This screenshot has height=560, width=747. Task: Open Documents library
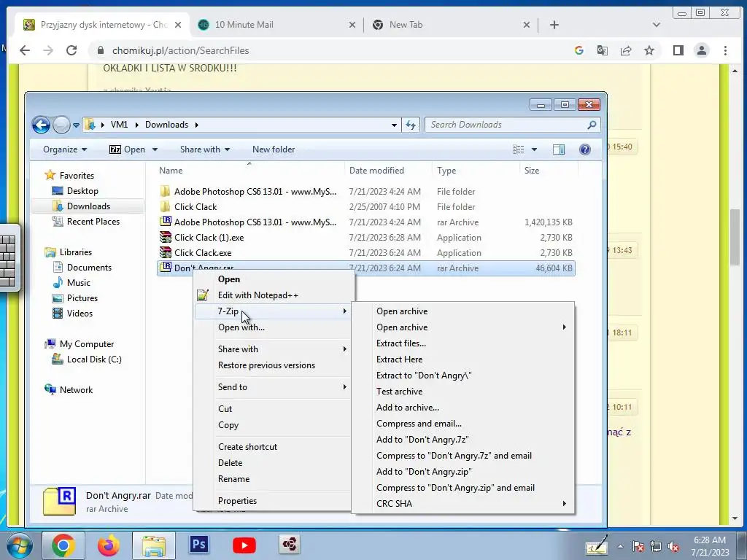pos(89,268)
